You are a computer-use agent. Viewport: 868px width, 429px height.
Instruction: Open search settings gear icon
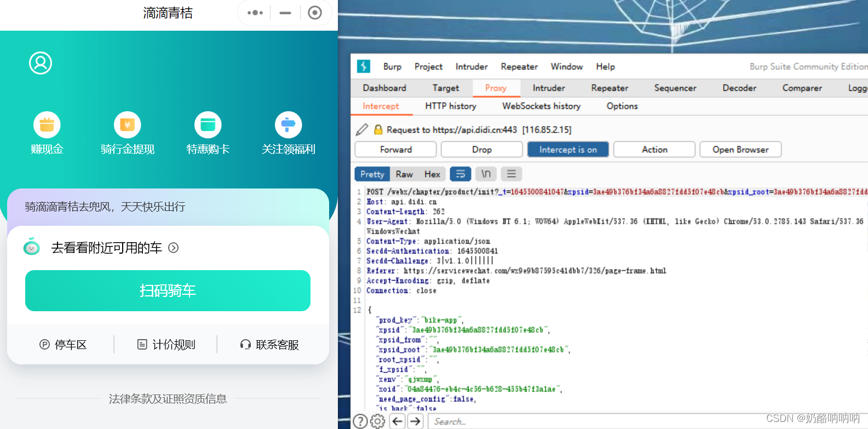[378, 421]
